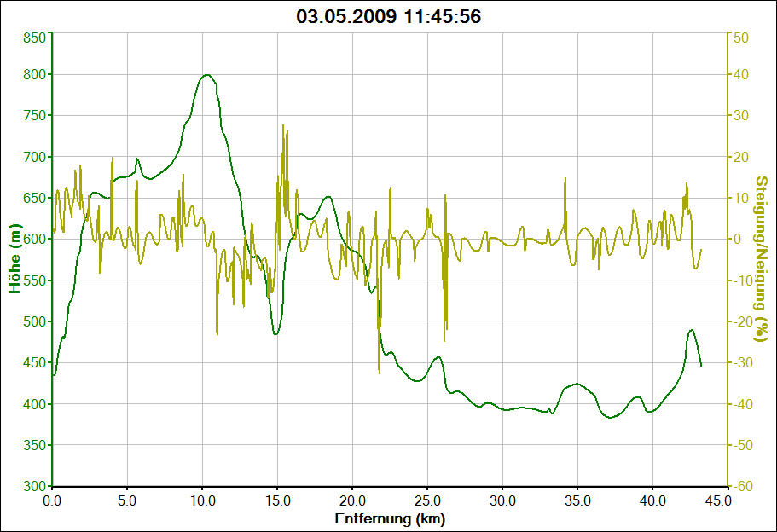Viewport: 777px width, 532px height.
Task: Select the Höhe (m) left axis label
Action: (14, 261)
